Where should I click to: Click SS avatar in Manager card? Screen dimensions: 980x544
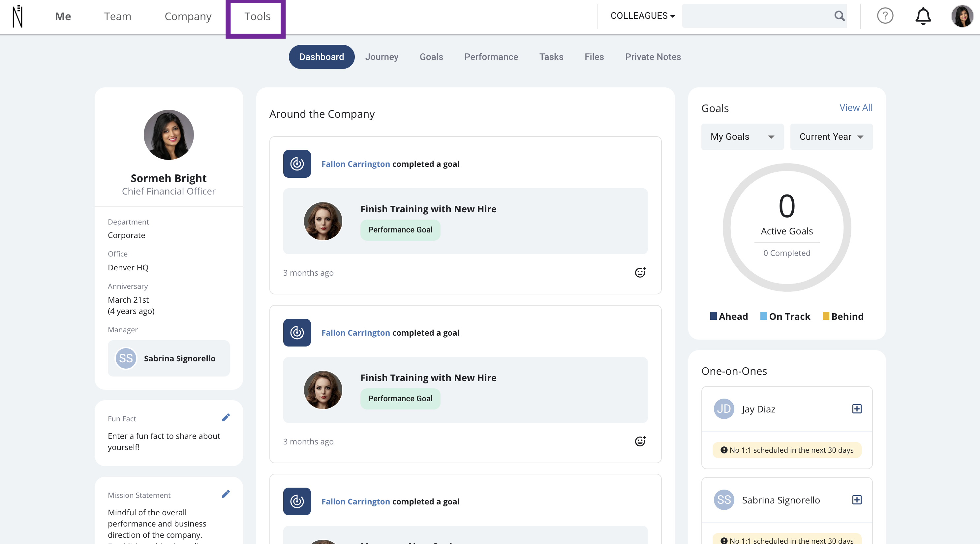pyautogui.click(x=126, y=358)
